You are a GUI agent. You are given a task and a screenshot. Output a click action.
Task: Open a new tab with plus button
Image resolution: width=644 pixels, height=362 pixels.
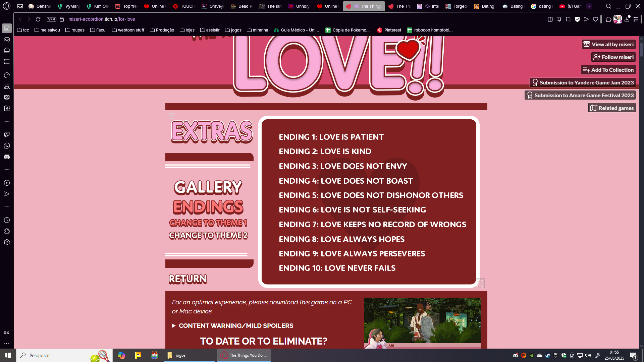(x=589, y=6)
